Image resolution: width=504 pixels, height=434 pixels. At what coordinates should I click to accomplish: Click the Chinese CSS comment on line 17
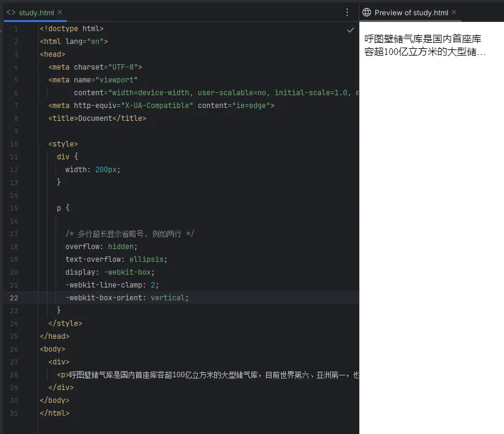click(x=129, y=234)
